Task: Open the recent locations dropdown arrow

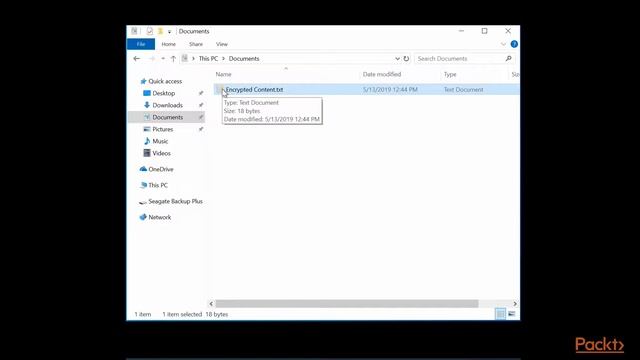Action: tap(163, 59)
